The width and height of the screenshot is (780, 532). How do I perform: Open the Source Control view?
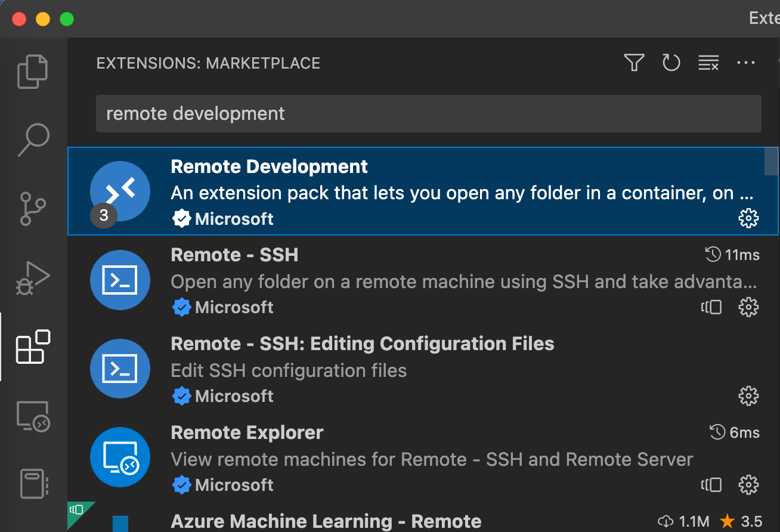click(33, 208)
